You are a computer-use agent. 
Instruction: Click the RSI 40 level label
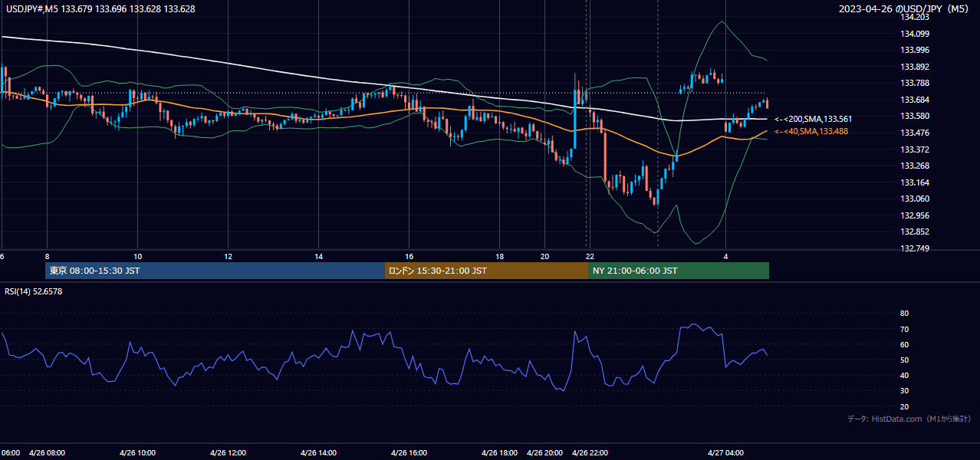(904, 375)
